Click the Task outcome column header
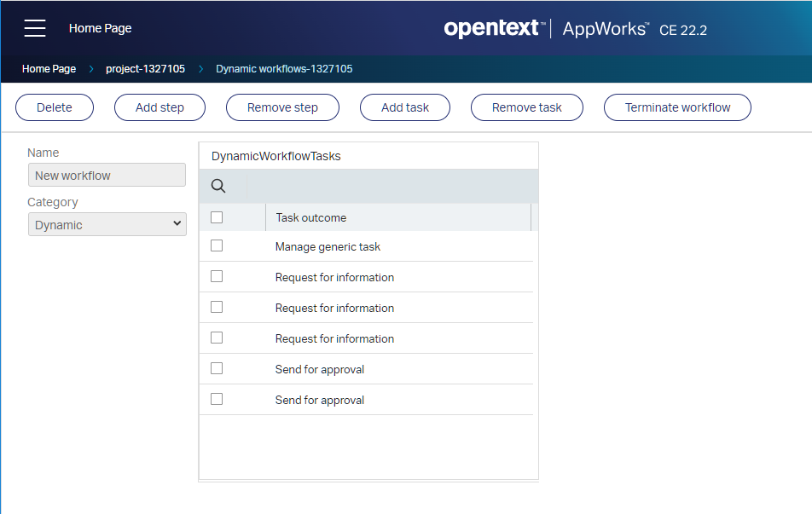This screenshot has height=514, width=812. (x=311, y=217)
